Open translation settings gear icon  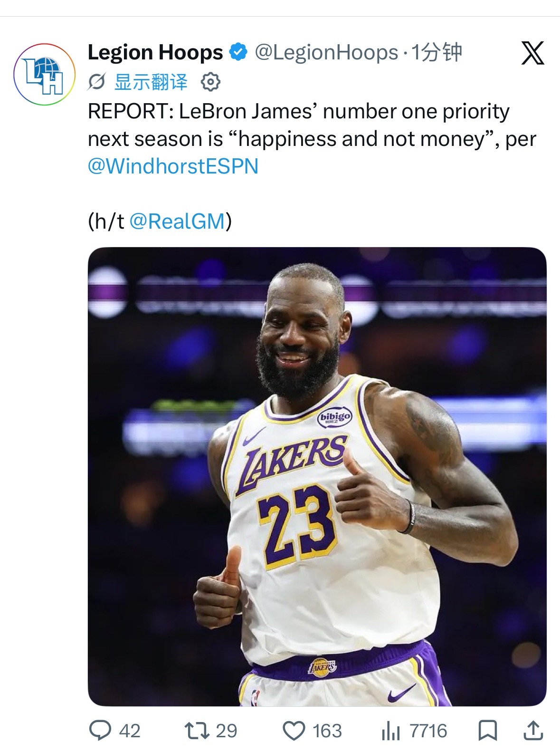pos(210,82)
